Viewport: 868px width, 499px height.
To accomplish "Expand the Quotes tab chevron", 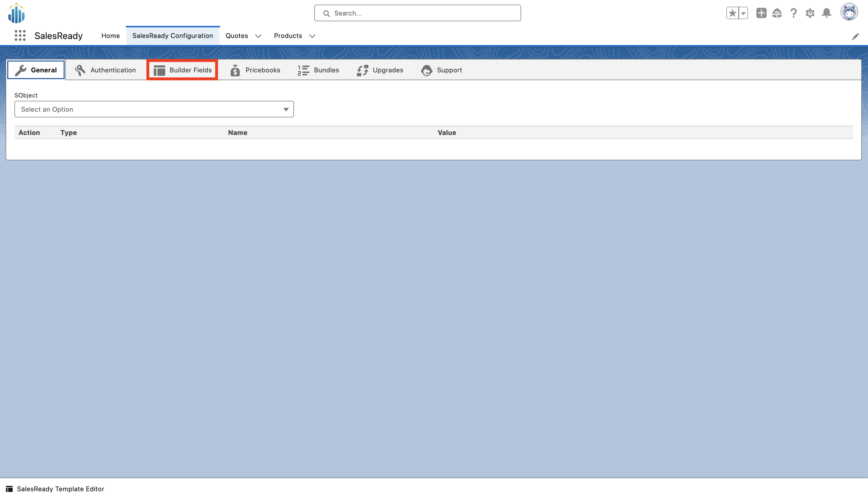I will (258, 36).
